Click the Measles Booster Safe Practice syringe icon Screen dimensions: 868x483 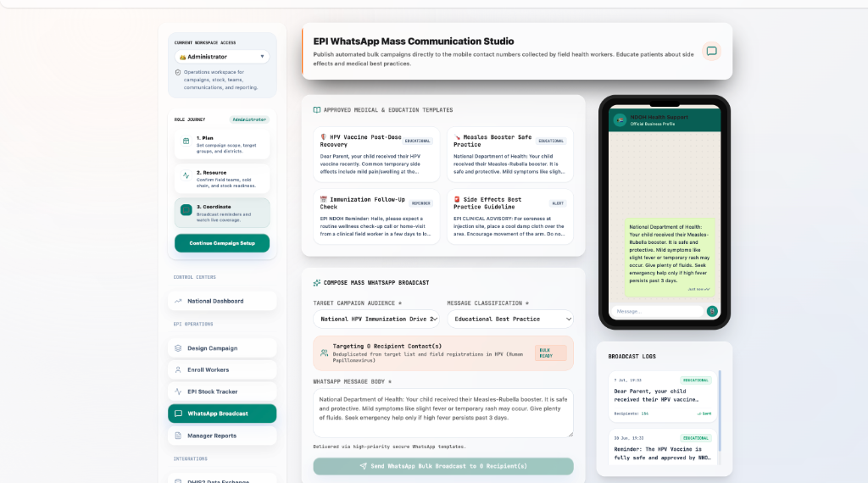tap(457, 136)
